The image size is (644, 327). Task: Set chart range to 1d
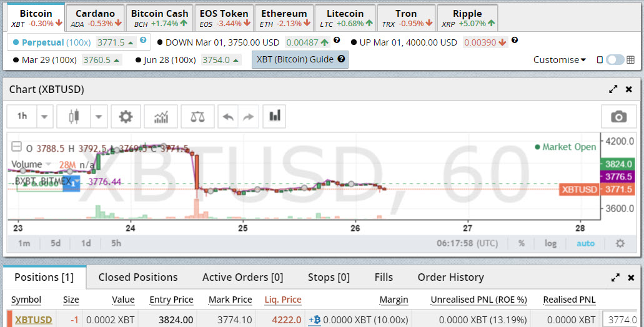[86, 243]
